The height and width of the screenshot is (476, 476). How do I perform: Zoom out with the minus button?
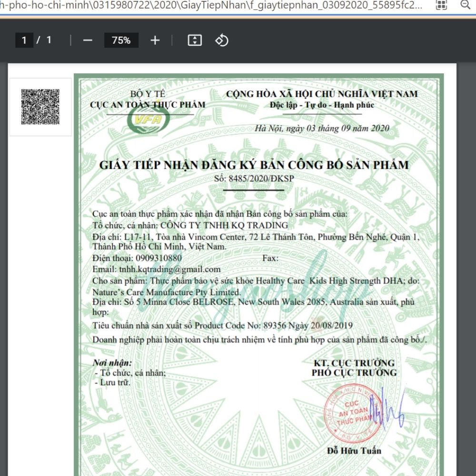pos(88,40)
